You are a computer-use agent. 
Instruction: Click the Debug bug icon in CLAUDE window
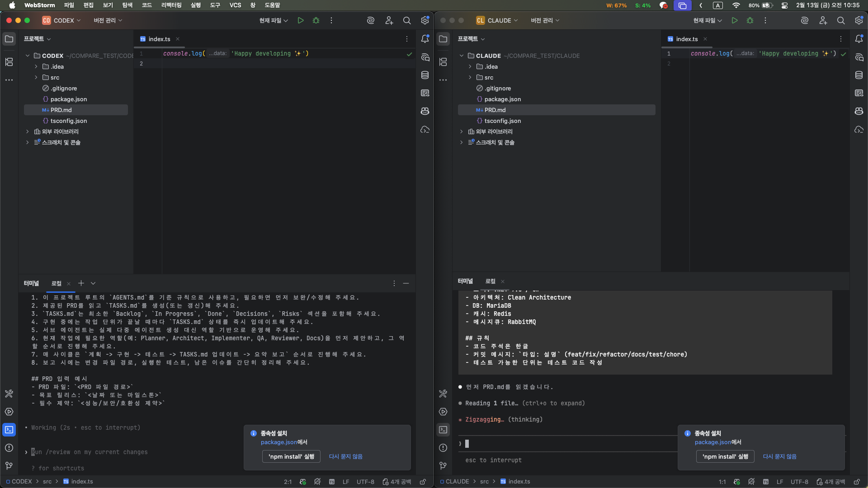(x=750, y=20)
